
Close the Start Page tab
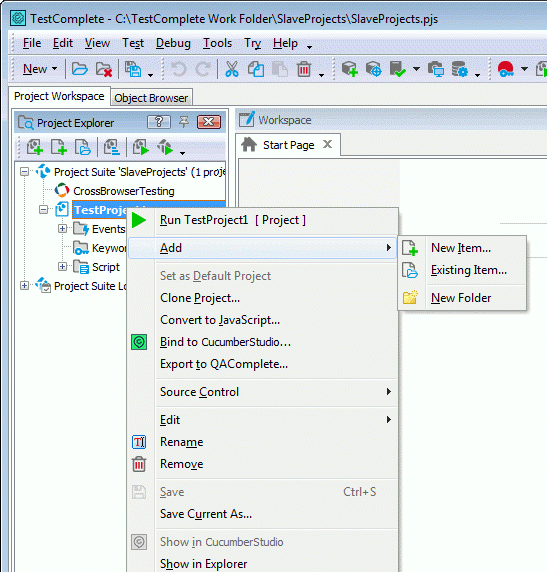[328, 144]
